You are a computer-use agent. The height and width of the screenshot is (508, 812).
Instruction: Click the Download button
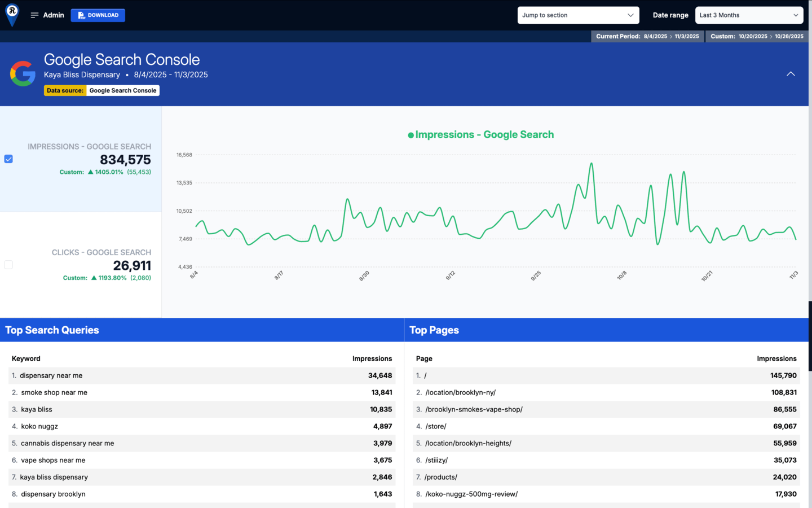click(98, 15)
